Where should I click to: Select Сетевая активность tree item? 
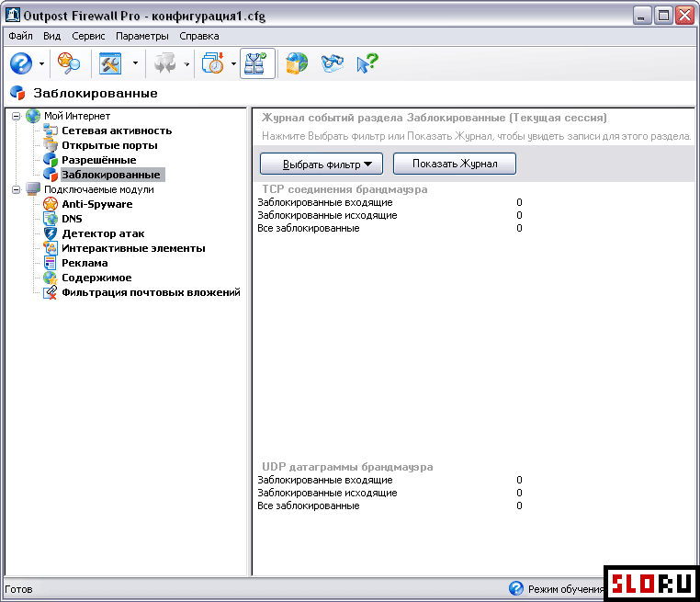click(117, 131)
